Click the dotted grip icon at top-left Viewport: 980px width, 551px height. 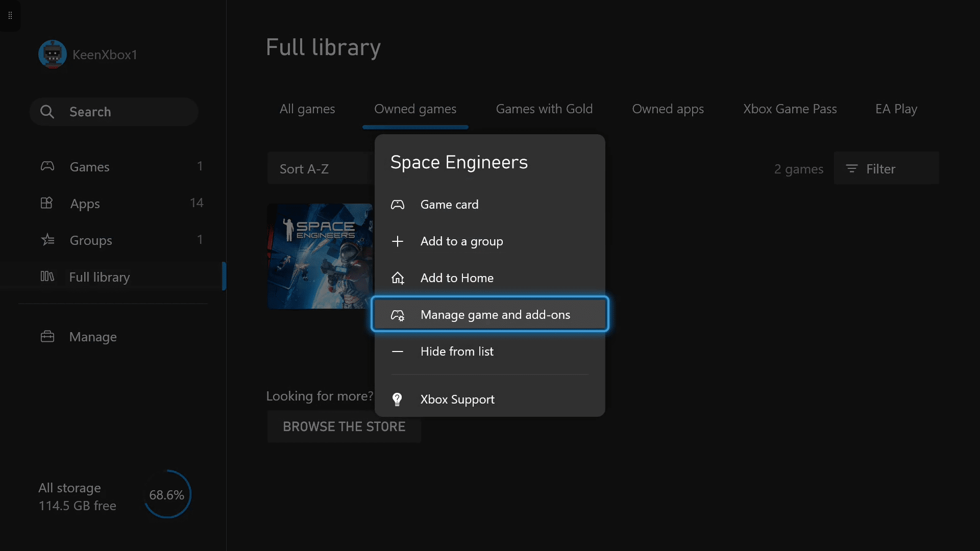pyautogui.click(x=10, y=15)
